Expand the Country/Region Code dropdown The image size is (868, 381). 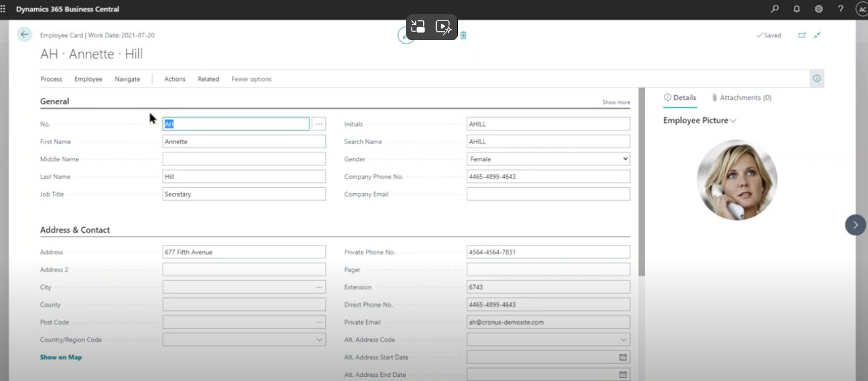320,339
